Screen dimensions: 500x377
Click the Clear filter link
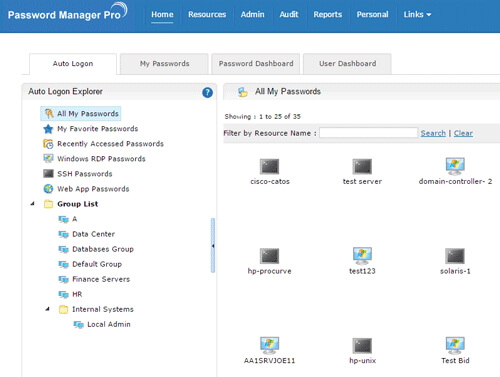point(463,133)
